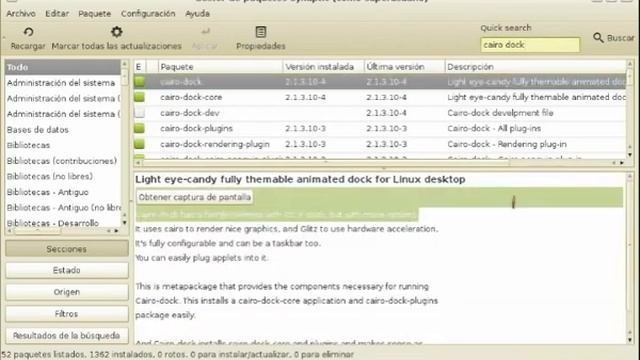Click the Recargar reload icon
640x360 pixels.
coord(28,32)
